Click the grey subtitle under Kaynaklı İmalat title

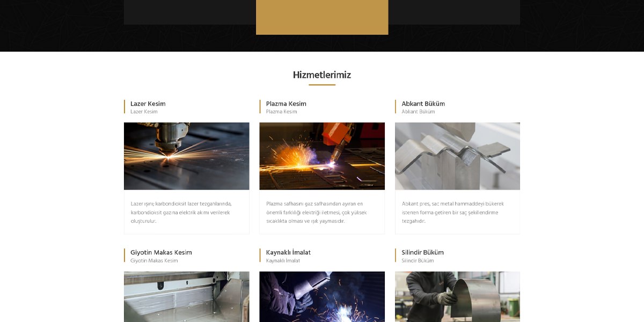pyautogui.click(x=283, y=261)
